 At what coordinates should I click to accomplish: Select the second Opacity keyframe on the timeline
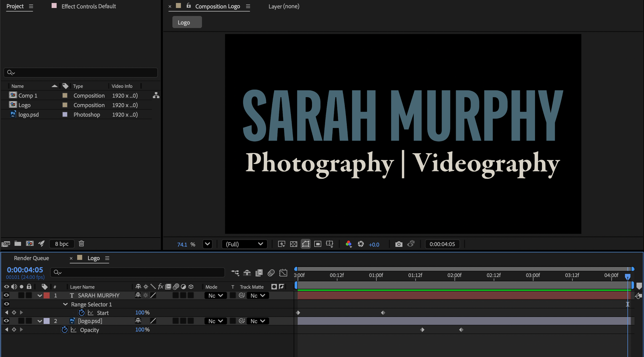(x=461, y=329)
